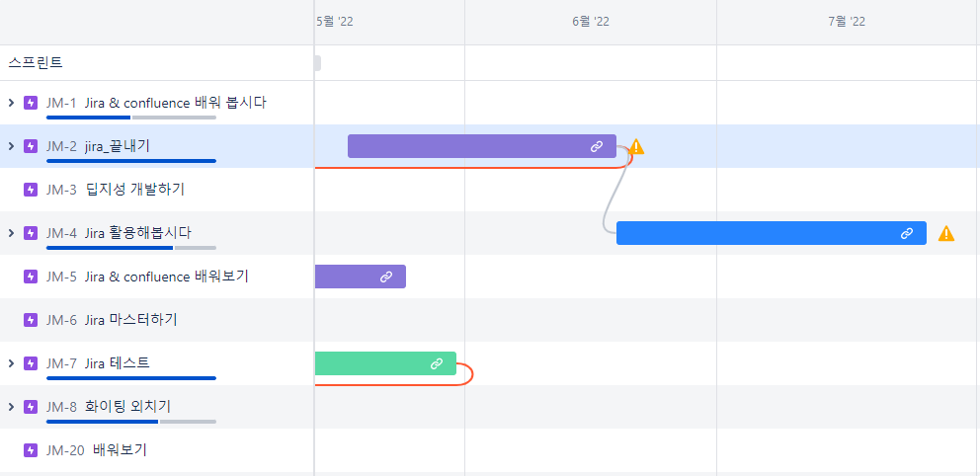Click the JM-8 progress bar

click(x=131, y=422)
